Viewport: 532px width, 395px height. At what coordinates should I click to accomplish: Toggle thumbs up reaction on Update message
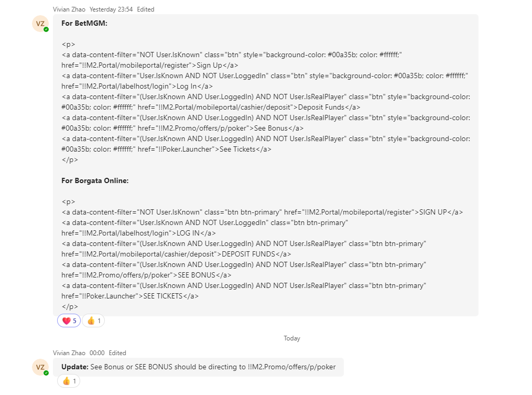(69, 381)
